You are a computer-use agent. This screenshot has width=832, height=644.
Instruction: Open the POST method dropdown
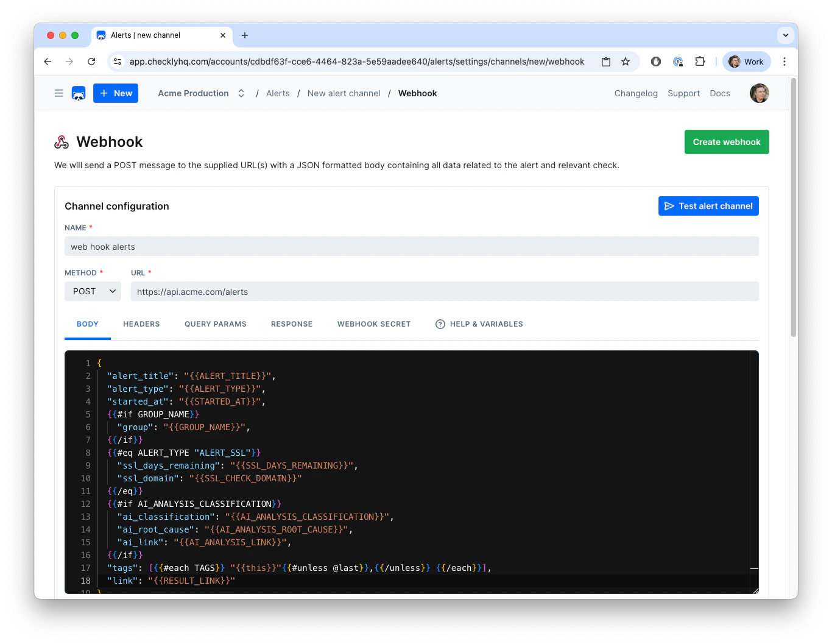(x=93, y=291)
